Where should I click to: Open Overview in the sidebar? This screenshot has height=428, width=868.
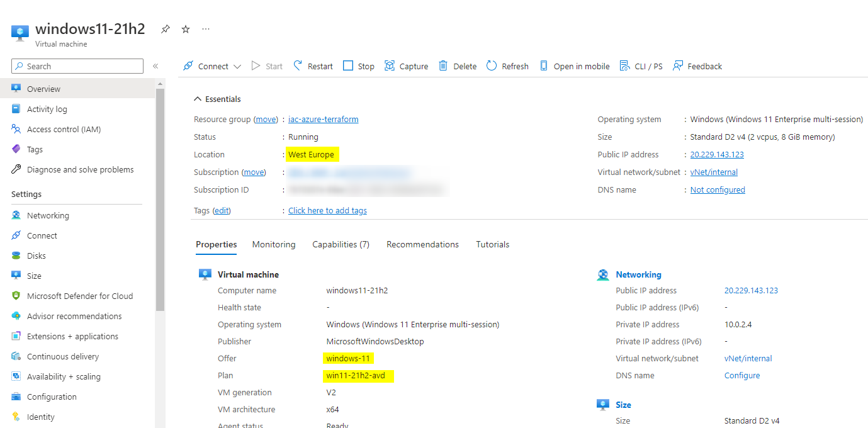[x=77, y=89]
